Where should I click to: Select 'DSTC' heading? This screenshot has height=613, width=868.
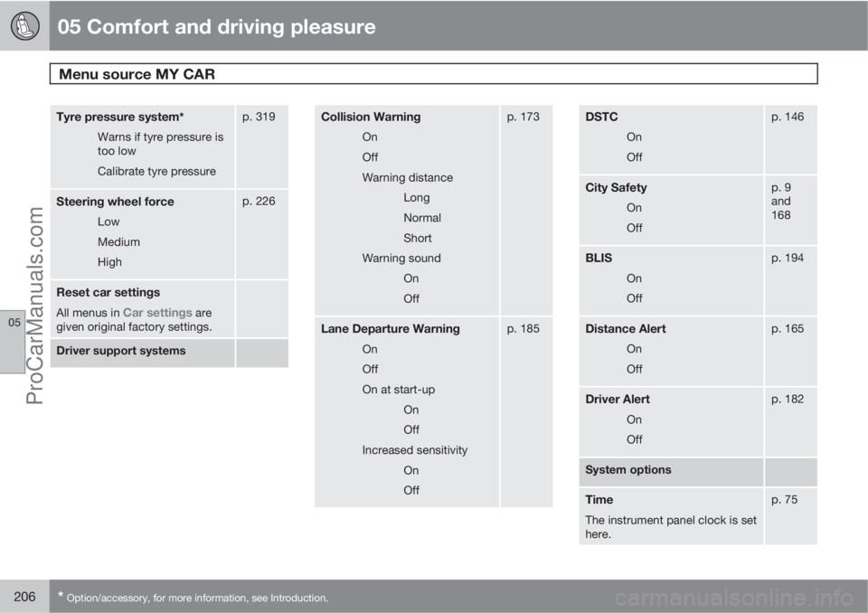pyautogui.click(x=602, y=117)
